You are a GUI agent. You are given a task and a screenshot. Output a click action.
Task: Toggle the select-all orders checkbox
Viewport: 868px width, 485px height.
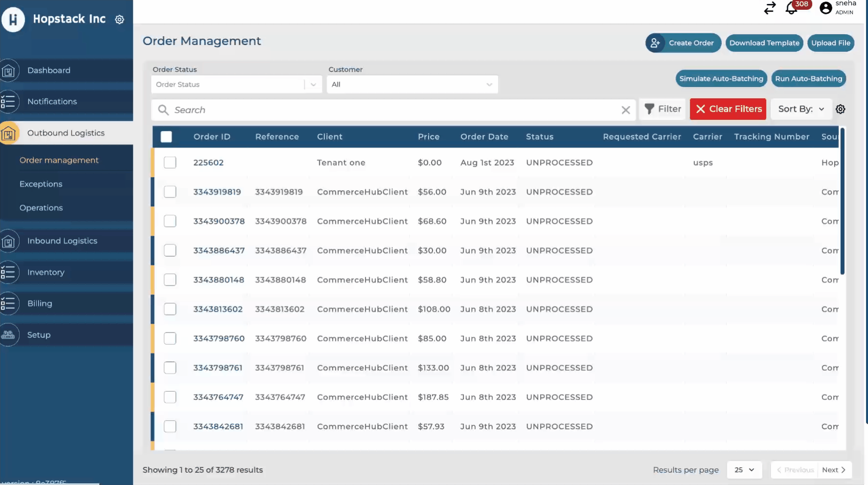point(166,137)
